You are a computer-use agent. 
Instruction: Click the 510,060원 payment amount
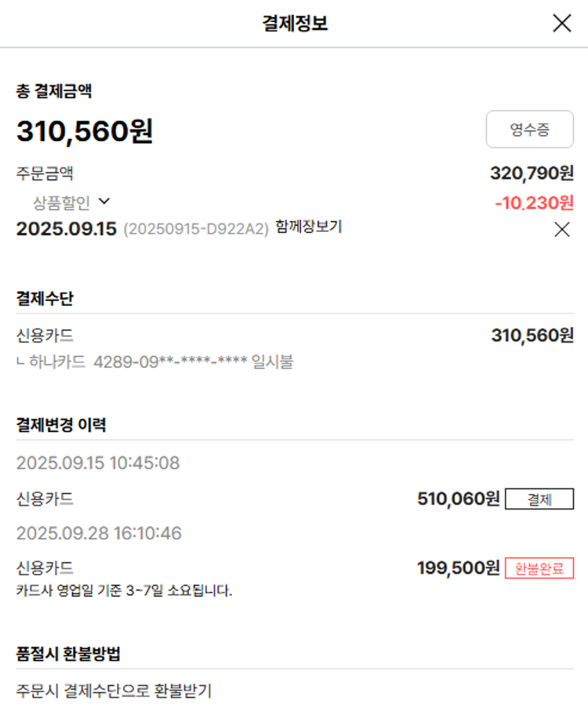coord(459,499)
